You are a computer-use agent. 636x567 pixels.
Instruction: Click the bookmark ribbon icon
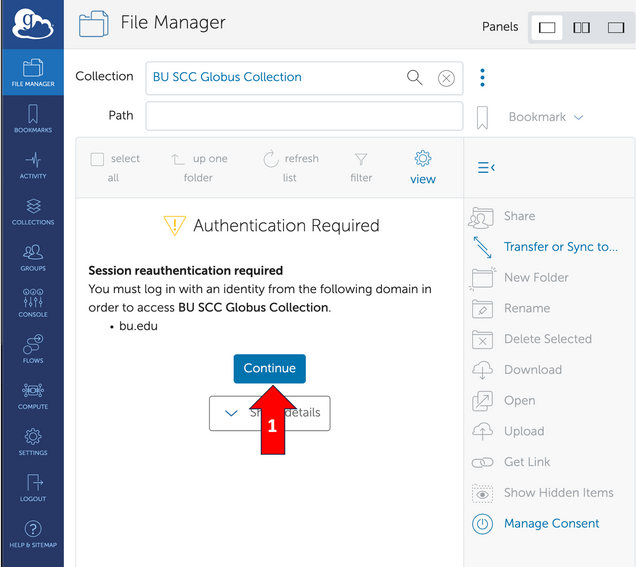click(482, 118)
